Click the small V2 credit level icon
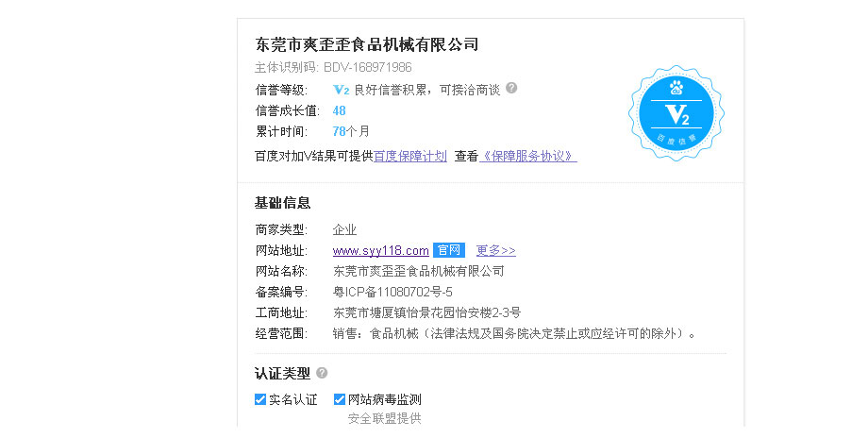The height and width of the screenshot is (438, 868). tap(342, 90)
